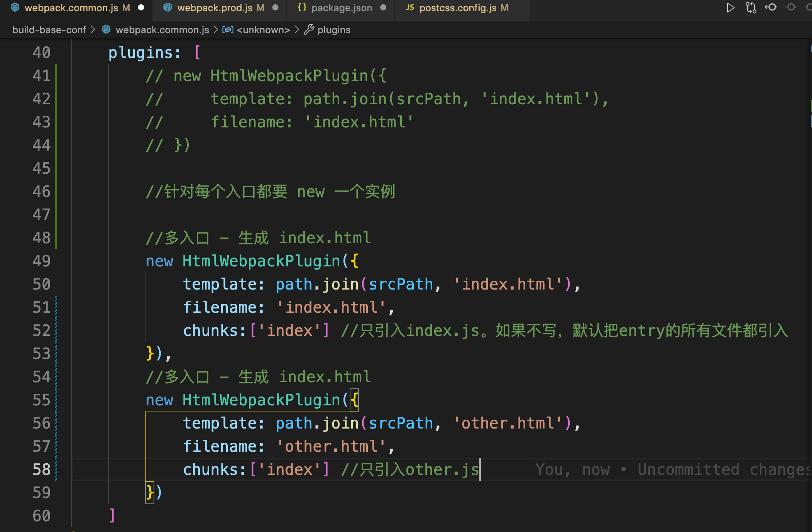Image resolution: width=812 pixels, height=532 pixels.
Task: Click the braces icon on package.json tab
Action: coord(303,7)
